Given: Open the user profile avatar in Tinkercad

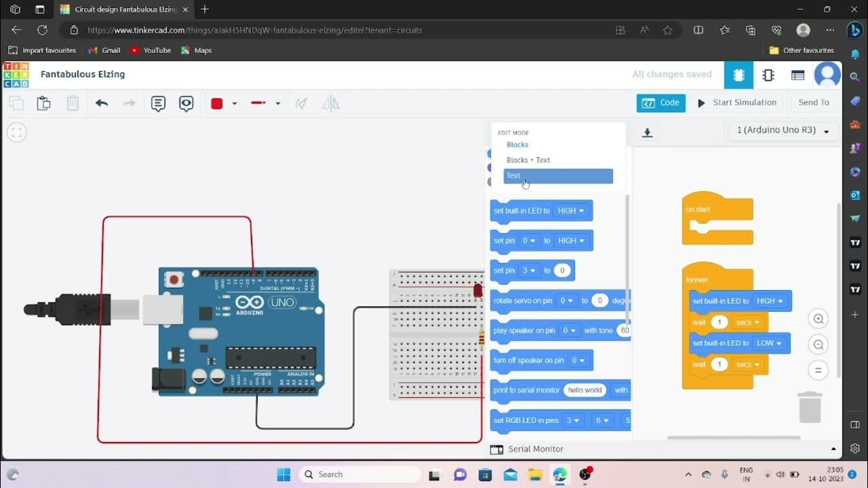Looking at the screenshot, I should [x=827, y=75].
